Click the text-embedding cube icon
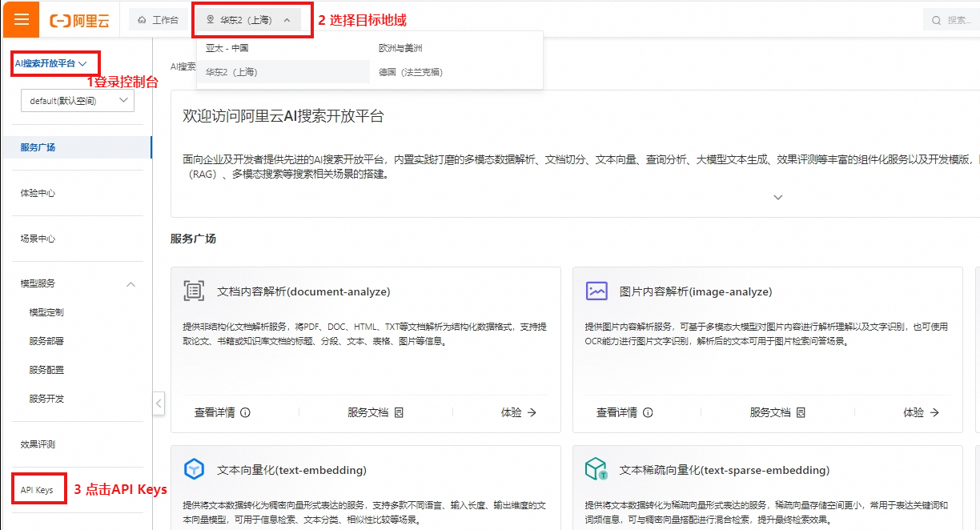Screen dimensions: 980x530 pyautogui.click(x=195, y=469)
